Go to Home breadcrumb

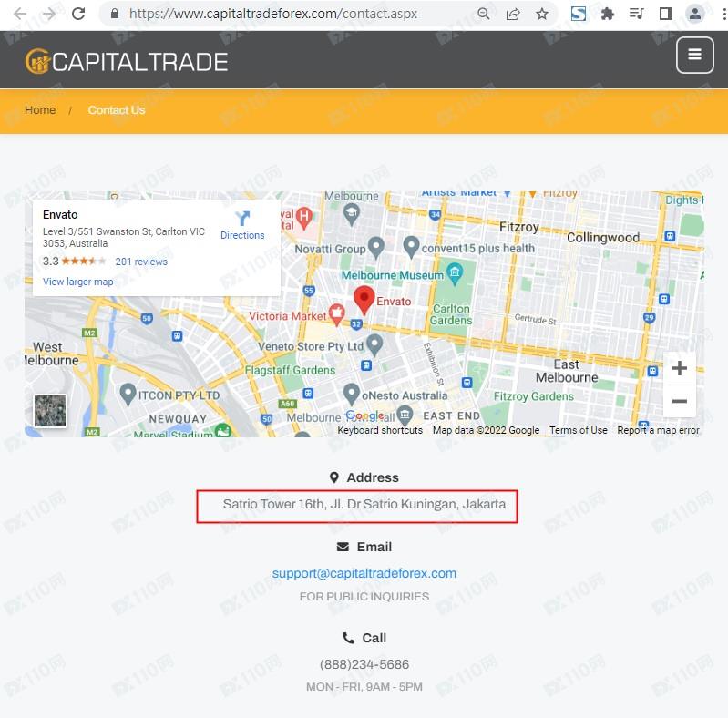click(x=40, y=110)
